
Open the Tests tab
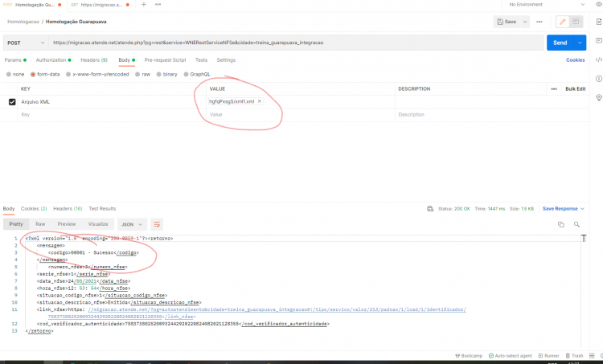pos(201,60)
